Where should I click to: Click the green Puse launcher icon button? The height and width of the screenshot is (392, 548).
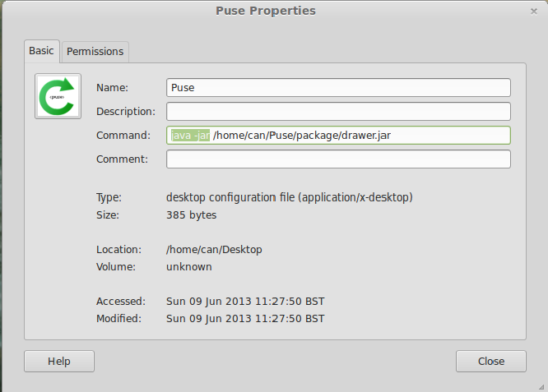coord(58,96)
